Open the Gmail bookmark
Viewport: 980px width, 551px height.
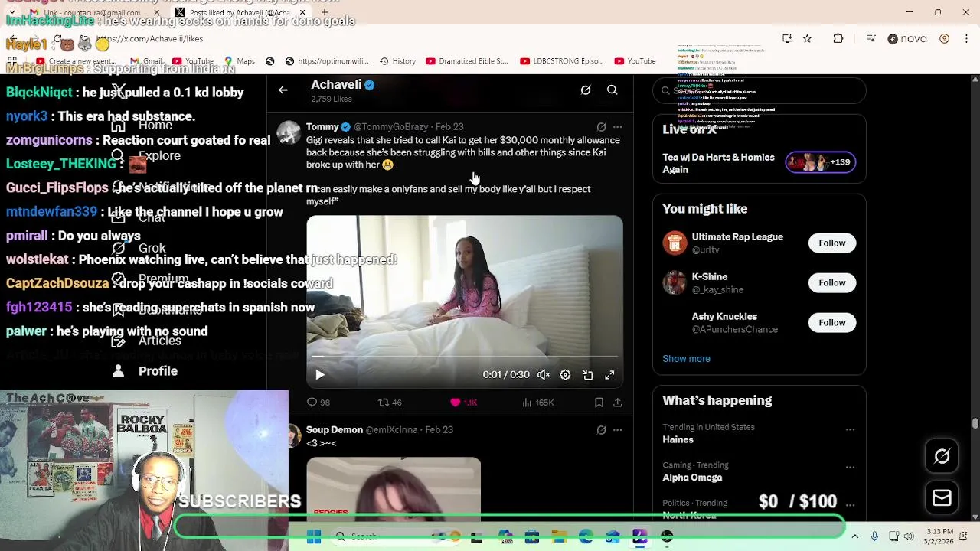tap(147, 61)
